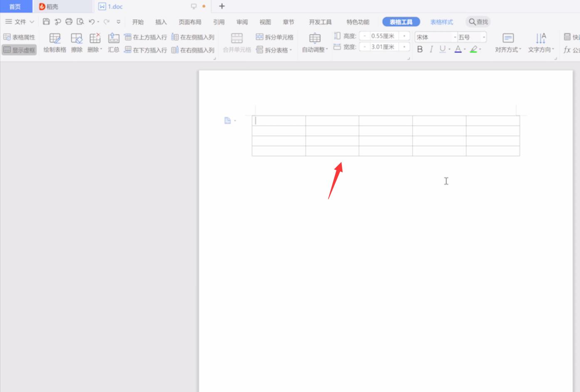Open the 特色功能 Features tab
Viewport: 580px width, 392px height.
tap(358, 22)
